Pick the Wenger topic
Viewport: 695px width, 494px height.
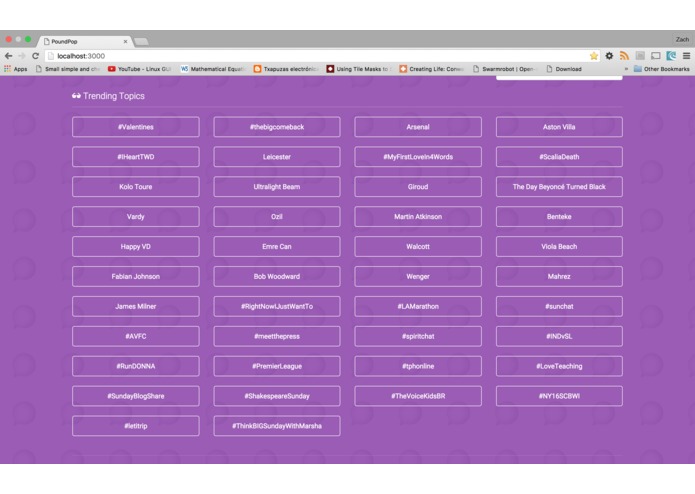tap(418, 276)
